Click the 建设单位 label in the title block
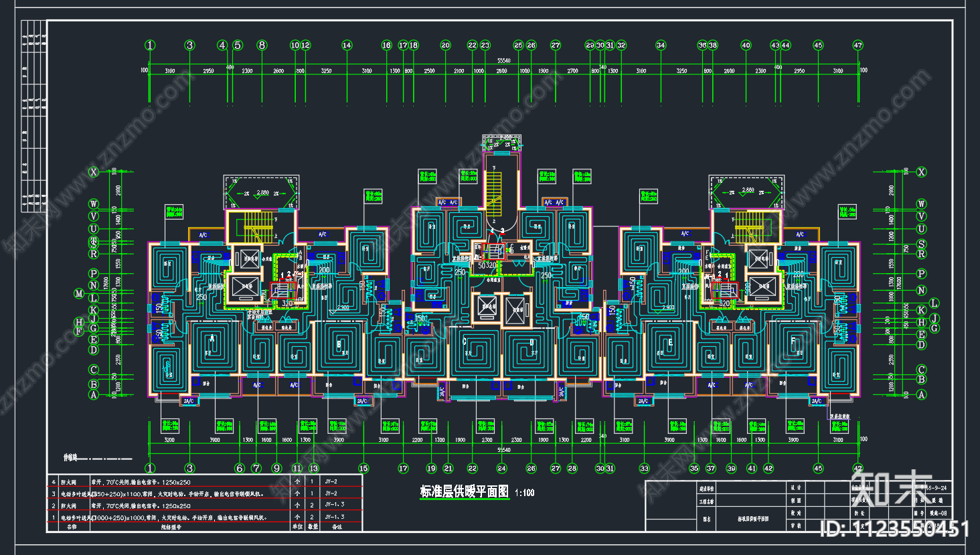Screen dimensions: 980x555 [x=706, y=489]
